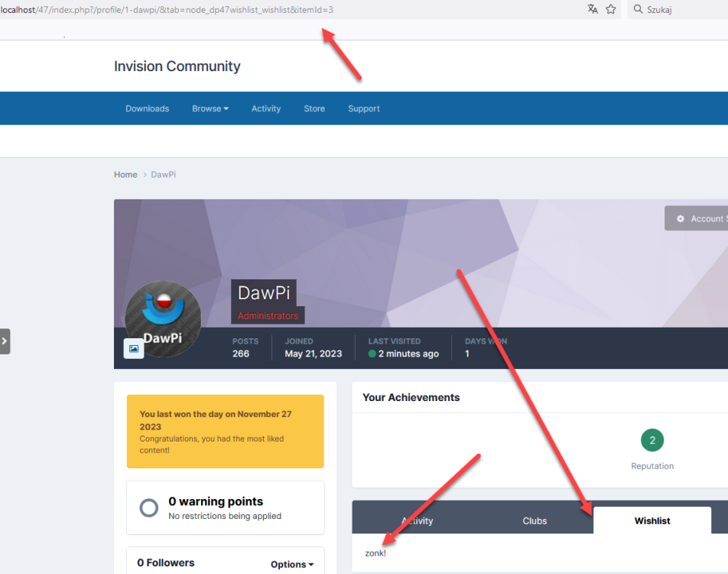Open the Activity profile tab
The image size is (728, 574).
pos(418,520)
